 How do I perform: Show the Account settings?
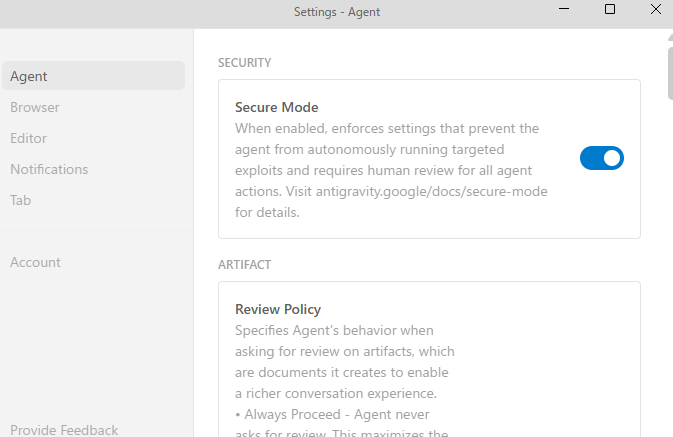pyautogui.click(x=36, y=262)
